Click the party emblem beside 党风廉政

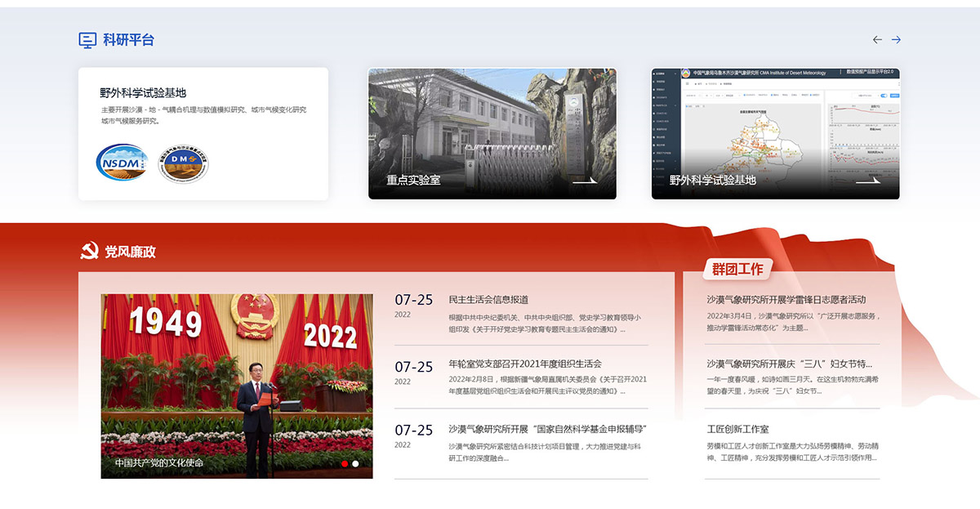click(x=88, y=252)
